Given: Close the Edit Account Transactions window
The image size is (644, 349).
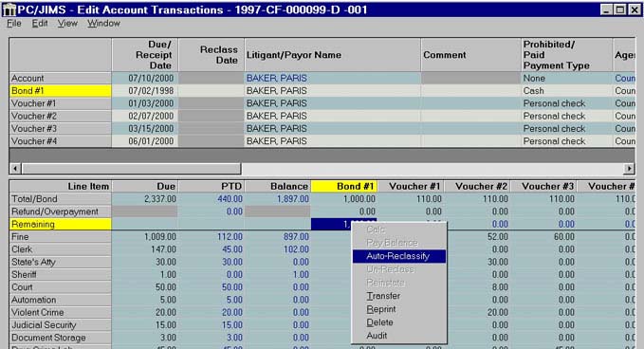Looking at the screenshot, I should click(635, 9).
